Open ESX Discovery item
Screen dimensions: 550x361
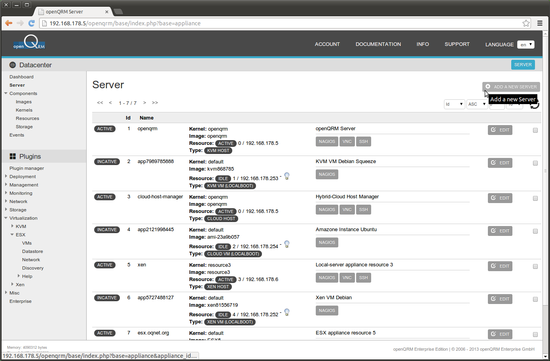[33, 268]
